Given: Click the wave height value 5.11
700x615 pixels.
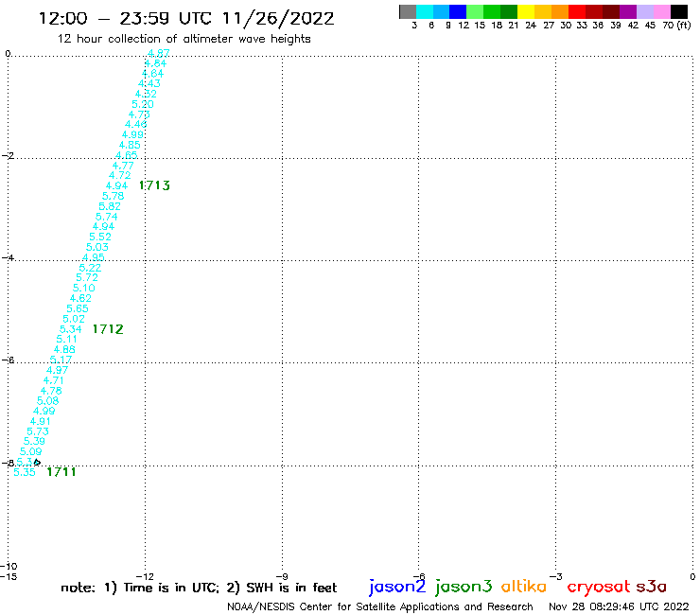Looking at the screenshot, I should pyautogui.click(x=67, y=339).
